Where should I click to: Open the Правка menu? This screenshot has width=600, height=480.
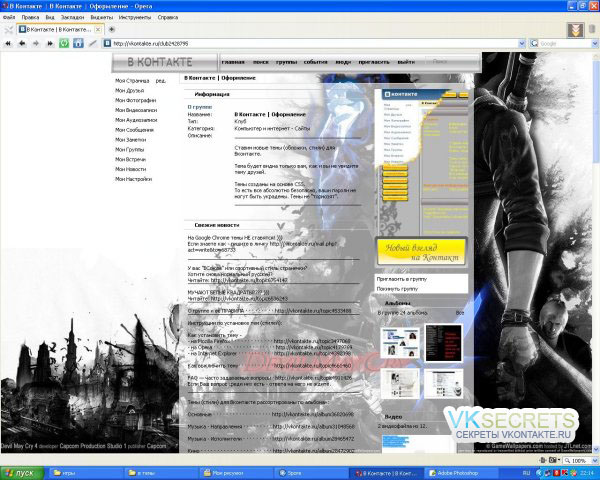pos(30,17)
